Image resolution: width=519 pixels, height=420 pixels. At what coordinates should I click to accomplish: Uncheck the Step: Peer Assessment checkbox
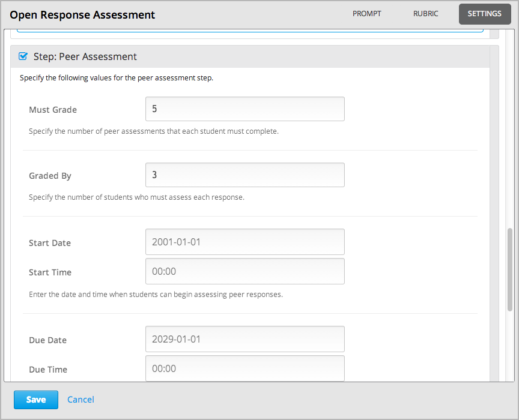coord(23,56)
